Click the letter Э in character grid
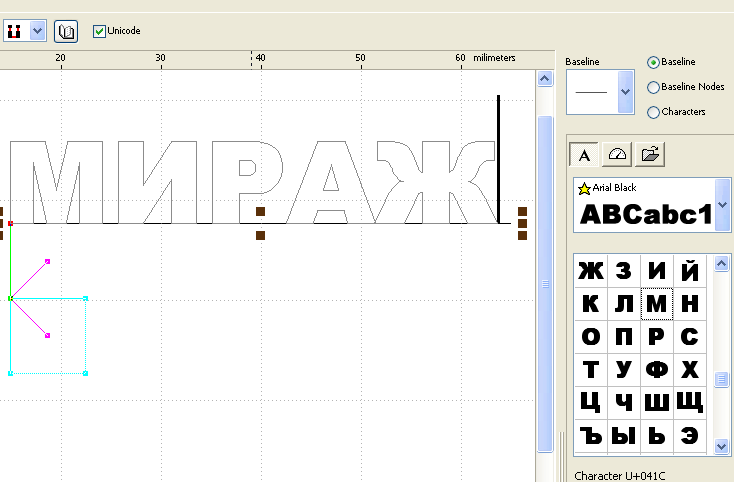The image size is (734, 482). click(x=689, y=435)
